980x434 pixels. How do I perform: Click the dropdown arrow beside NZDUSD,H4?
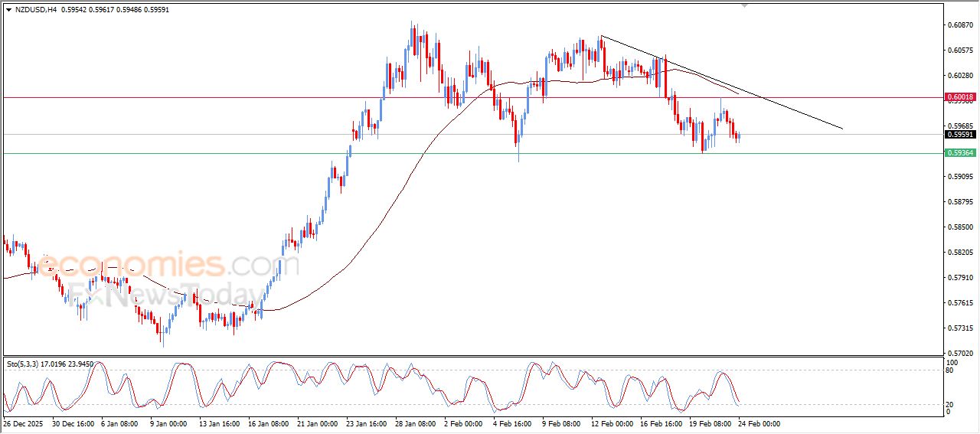[x=8, y=9]
